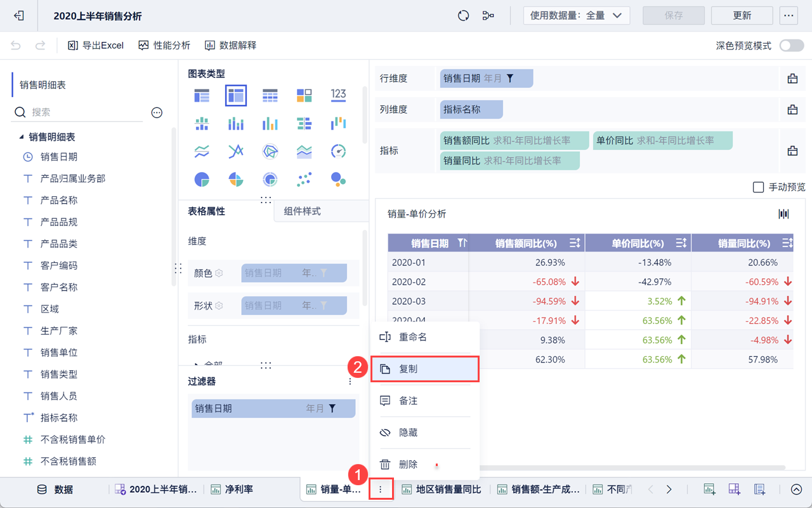Go to next bottom tabs with right arrow
This screenshot has width=812, height=508.
[x=669, y=490]
